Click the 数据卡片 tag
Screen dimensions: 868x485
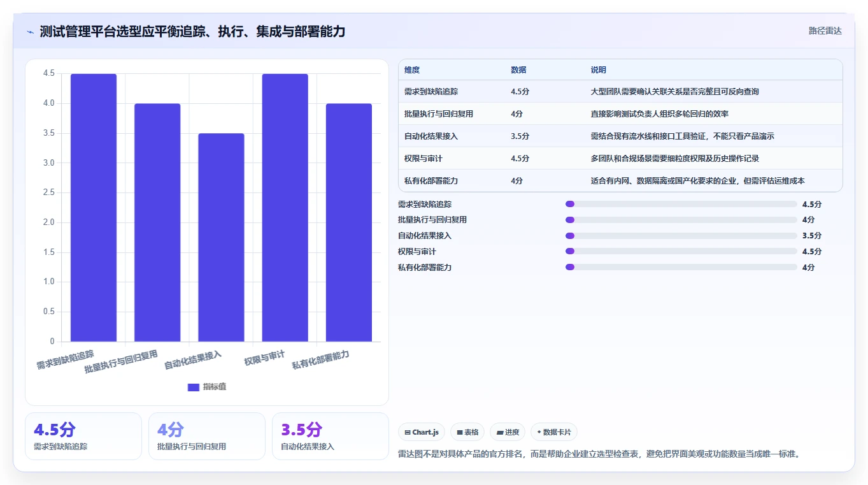(x=554, y=432)
